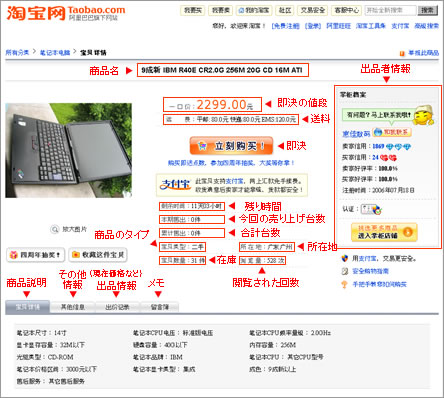Click the 笔记本电脑 breadcrumb link
This screenshot has width=444, height=398.
point(55,52)
